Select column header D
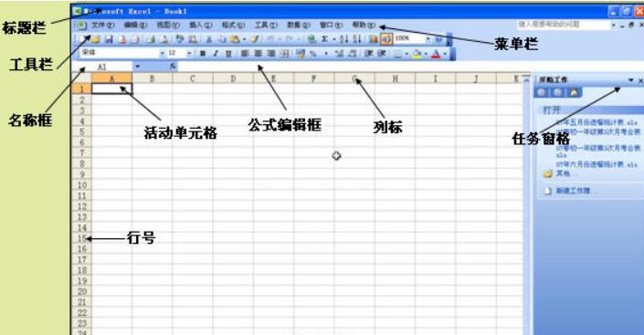 (233, 78)
